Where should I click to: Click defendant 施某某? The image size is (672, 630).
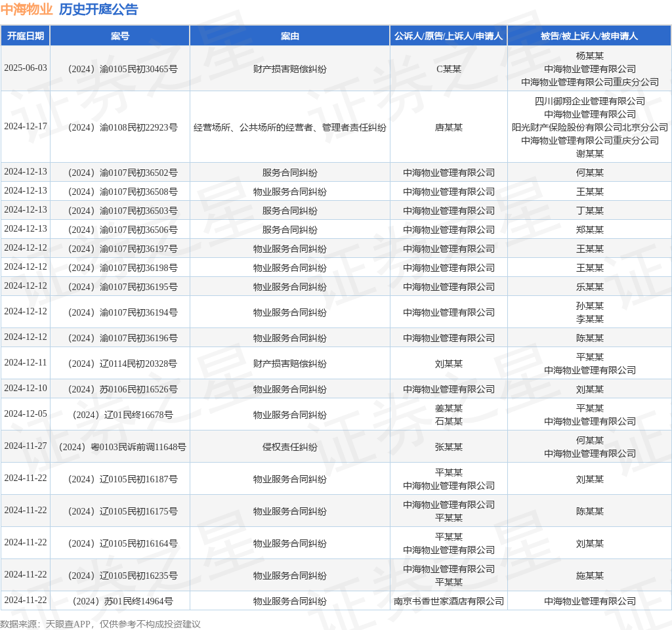[x=589, y=576]
